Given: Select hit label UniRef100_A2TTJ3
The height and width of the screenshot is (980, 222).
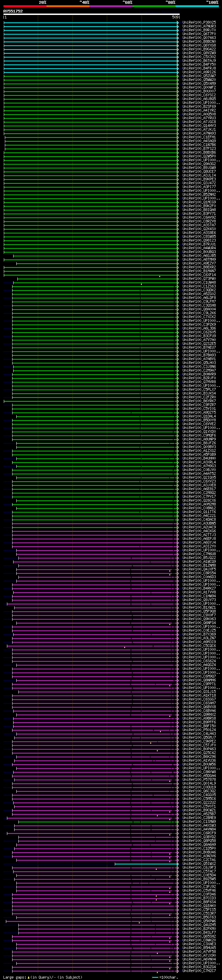Looking at the screenshot, I should (199, 535).
